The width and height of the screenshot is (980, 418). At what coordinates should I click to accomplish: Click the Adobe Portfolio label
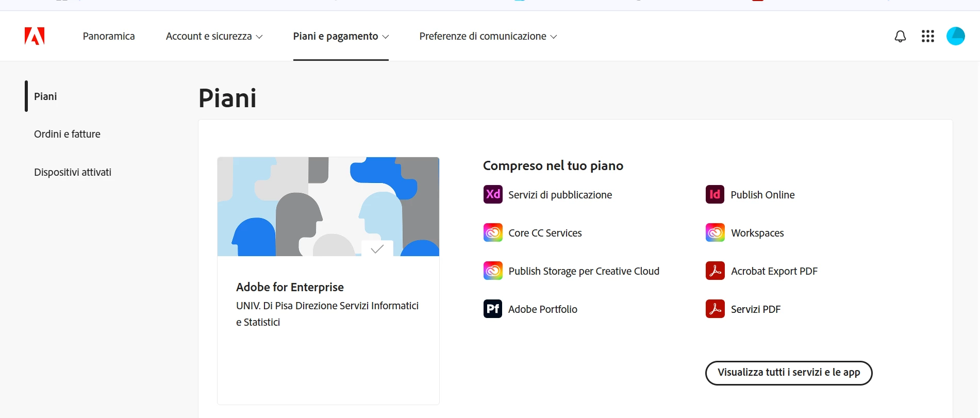543,309
